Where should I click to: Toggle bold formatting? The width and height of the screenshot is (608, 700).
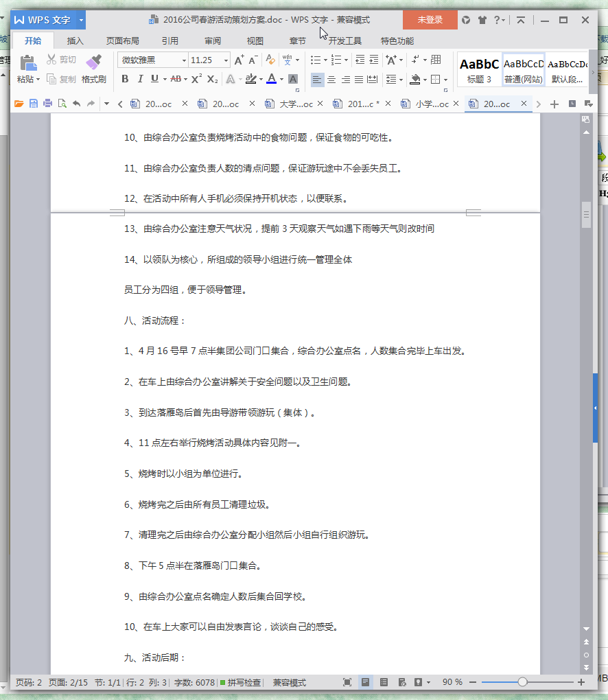[125, 79]
